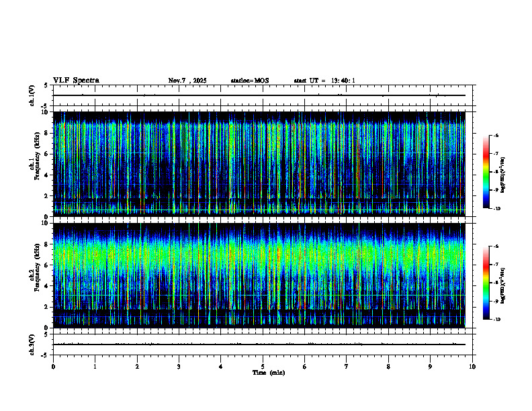Screen dimensions: 532x411
Task: Select ch.1 colorbar "log(PSD)(V²/Hz)" label
Action: point(503,175)
